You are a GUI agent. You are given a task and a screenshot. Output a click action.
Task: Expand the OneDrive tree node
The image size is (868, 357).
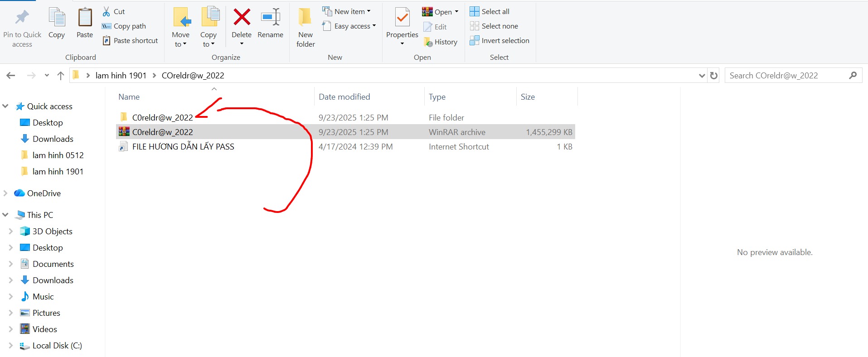5,193
